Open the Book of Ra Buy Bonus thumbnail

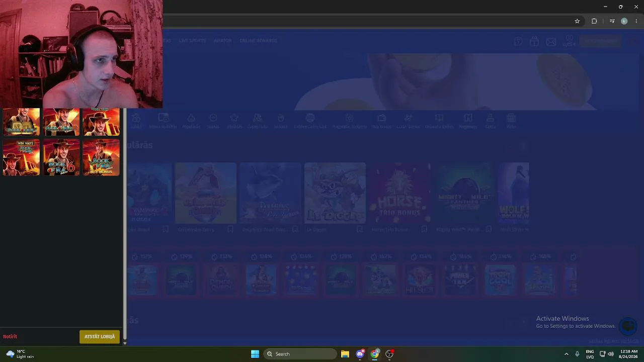pyautogui.click(x=101, y=157)
